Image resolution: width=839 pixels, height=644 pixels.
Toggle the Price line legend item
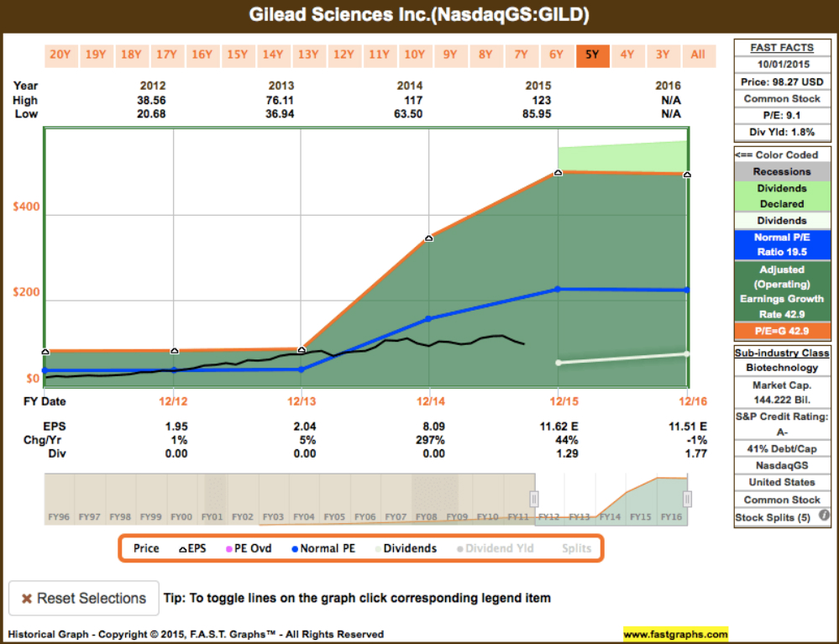146,548
